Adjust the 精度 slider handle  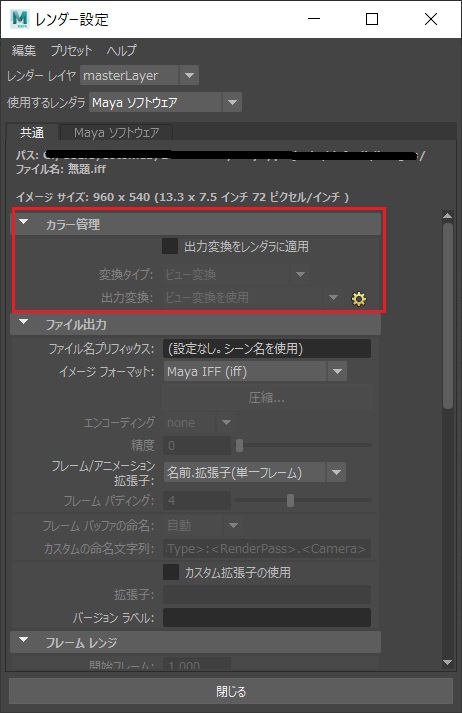coord(239,445)
